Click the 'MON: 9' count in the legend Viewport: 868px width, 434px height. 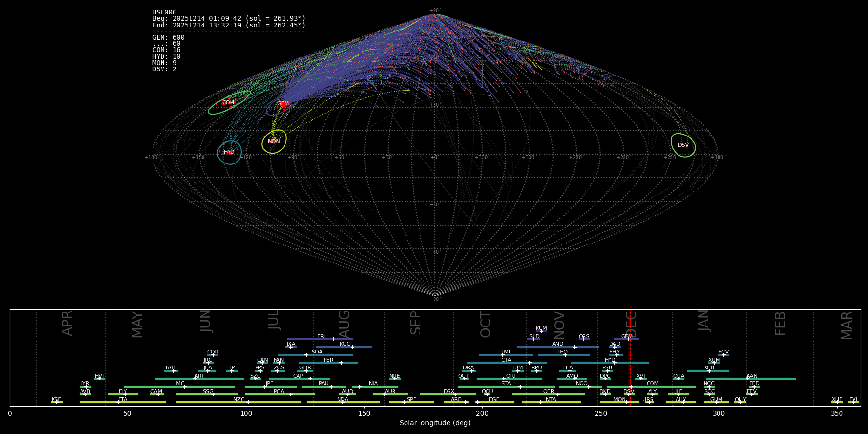164,63
